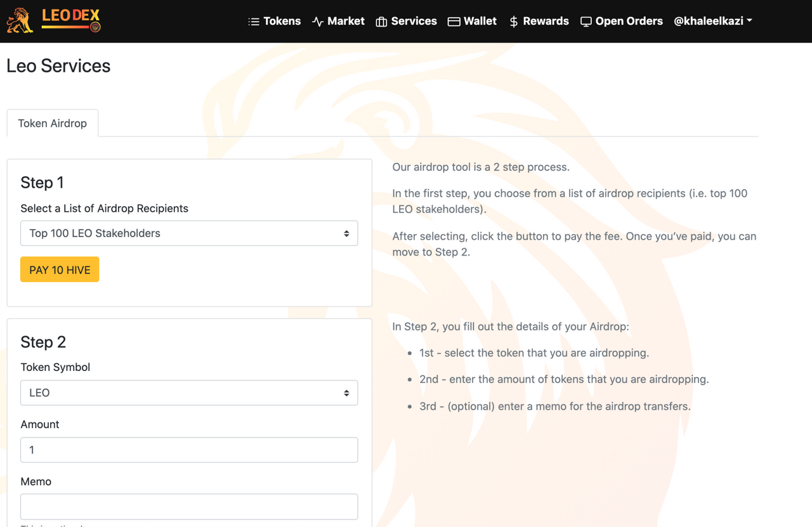
Task: Select the Market pulse icon
Action: coord(317,21)
